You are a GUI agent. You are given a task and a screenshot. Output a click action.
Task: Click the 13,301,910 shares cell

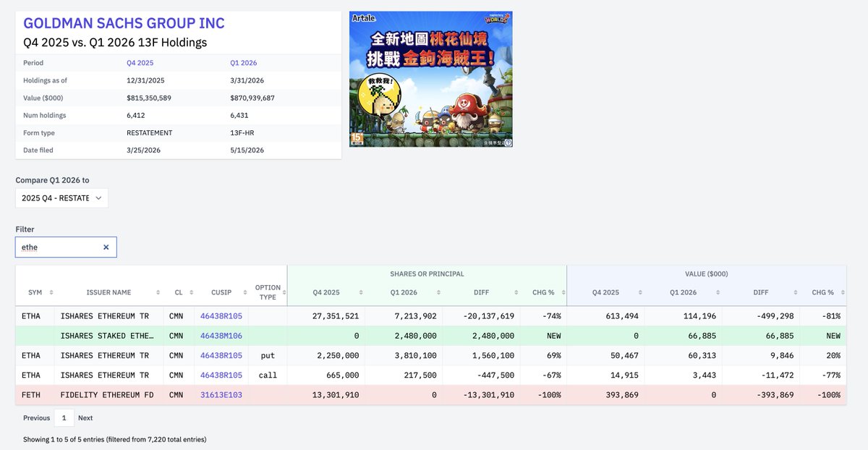326,395
